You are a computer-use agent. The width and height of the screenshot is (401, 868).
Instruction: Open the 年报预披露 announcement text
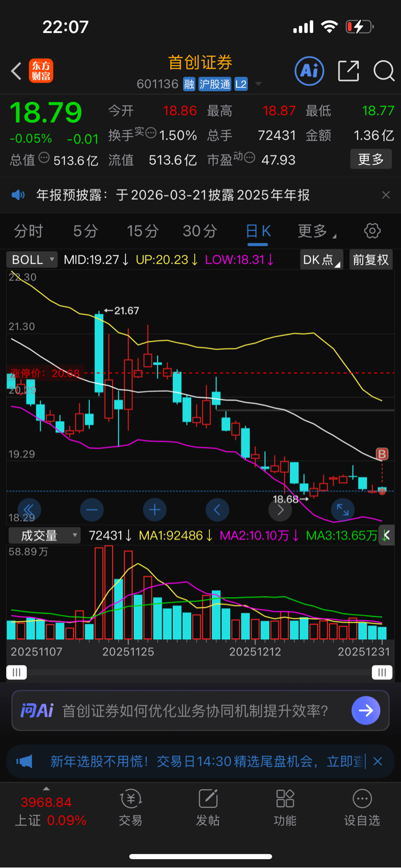click(x=173, y=195)
